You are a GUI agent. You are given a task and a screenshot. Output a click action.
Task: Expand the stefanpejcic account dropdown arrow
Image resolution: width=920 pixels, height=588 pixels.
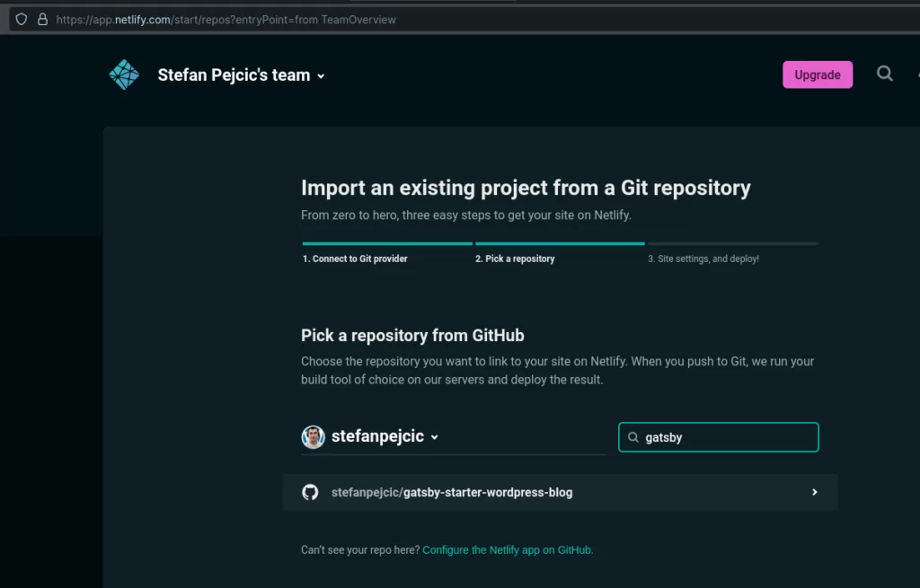point(434,437)
